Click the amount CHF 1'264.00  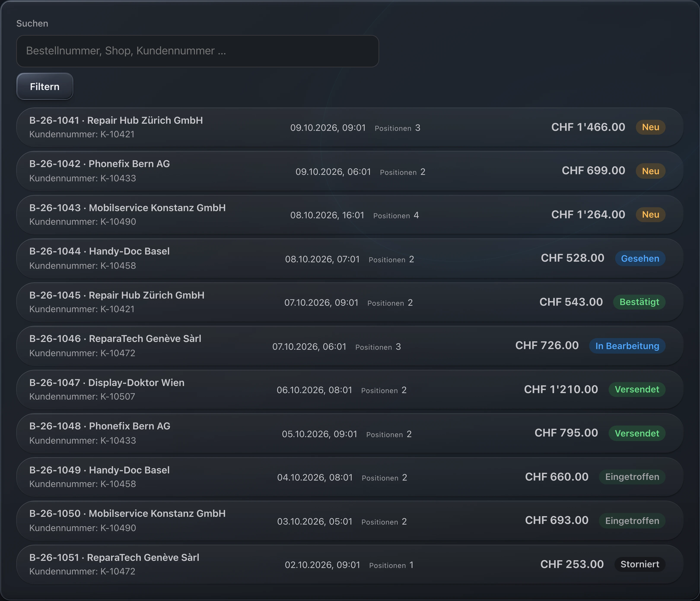pyautogui.click(x=588, y=214)
